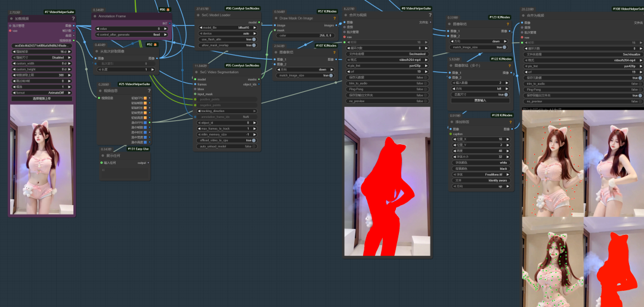This screenshot has width=644, height=307.
Task: Open the format AnimateDiff combo
Action: pyautogui.click(x=42, y=93)
